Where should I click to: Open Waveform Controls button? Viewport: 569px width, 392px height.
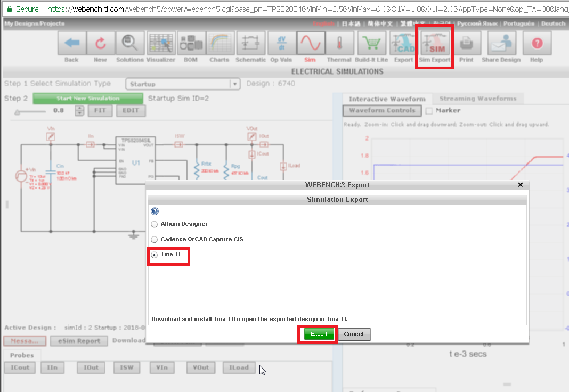click(x=382, y=111)
